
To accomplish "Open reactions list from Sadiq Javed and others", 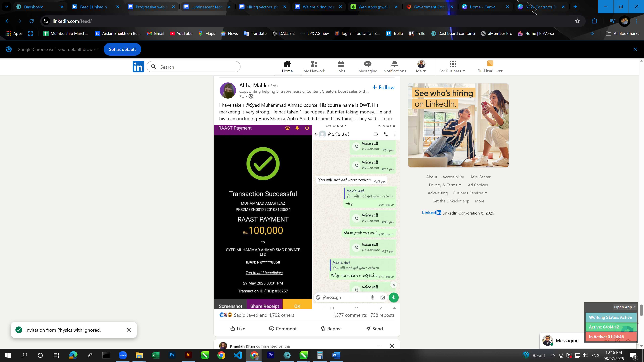I will click(x=256, y=315).
